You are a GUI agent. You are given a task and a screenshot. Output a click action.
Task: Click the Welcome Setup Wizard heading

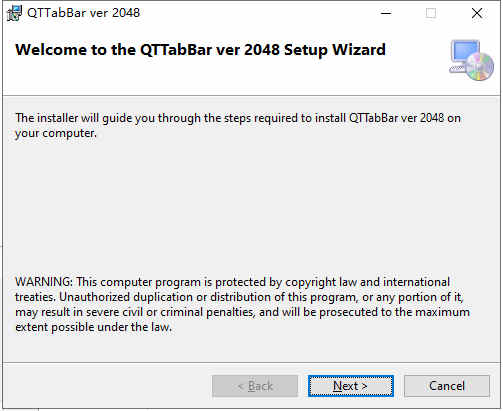[201, 50]
